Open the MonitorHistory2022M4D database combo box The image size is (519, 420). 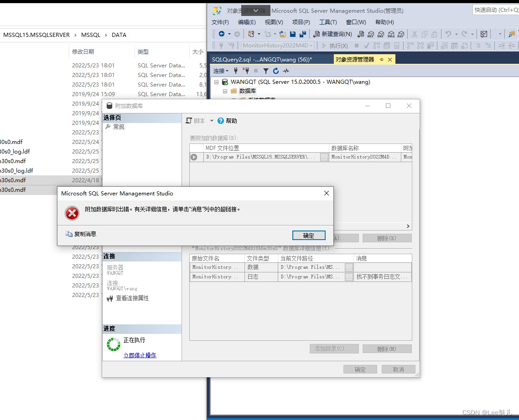tap(278, 45)
